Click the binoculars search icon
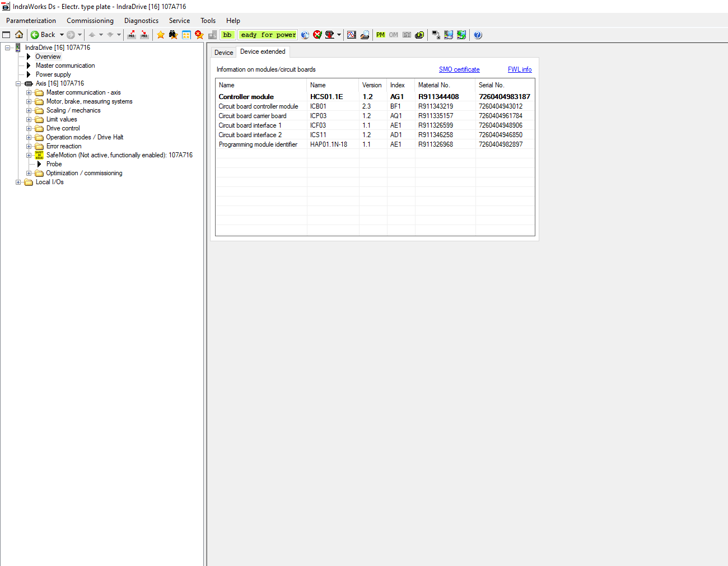 click(173, 35)
